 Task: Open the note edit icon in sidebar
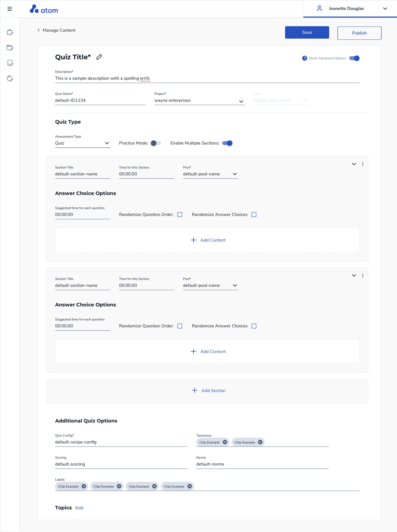click(x=10, y=63)
